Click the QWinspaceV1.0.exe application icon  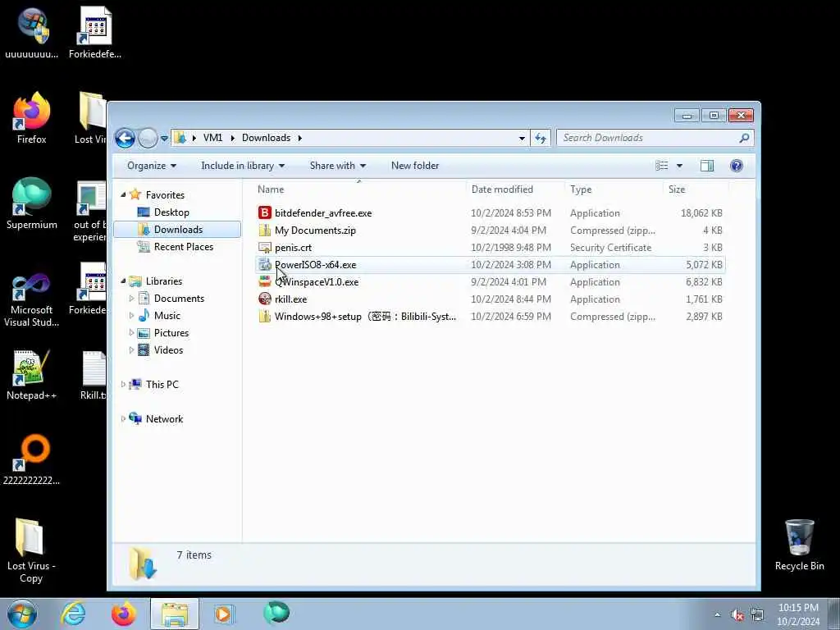(265, 282)
